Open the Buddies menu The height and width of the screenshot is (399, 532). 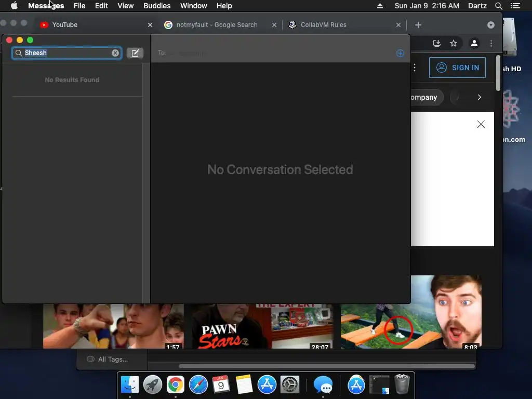pyautogui.click(x=157, y=6)
